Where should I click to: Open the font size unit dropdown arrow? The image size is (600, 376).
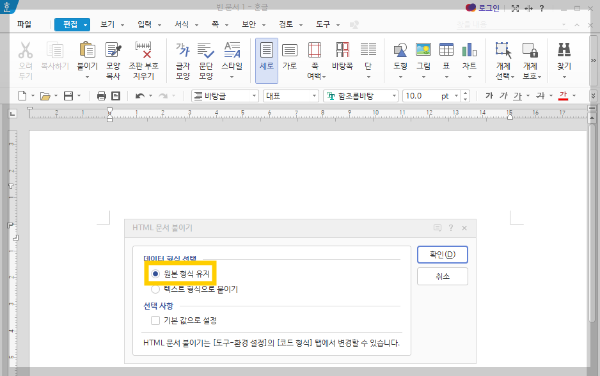(456, 96)
